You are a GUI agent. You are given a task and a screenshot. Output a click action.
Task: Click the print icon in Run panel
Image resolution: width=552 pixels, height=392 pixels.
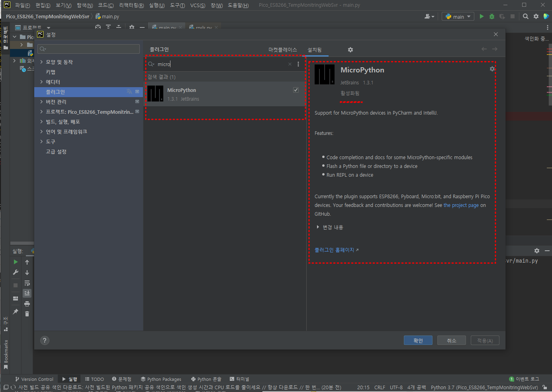point(27,304)
